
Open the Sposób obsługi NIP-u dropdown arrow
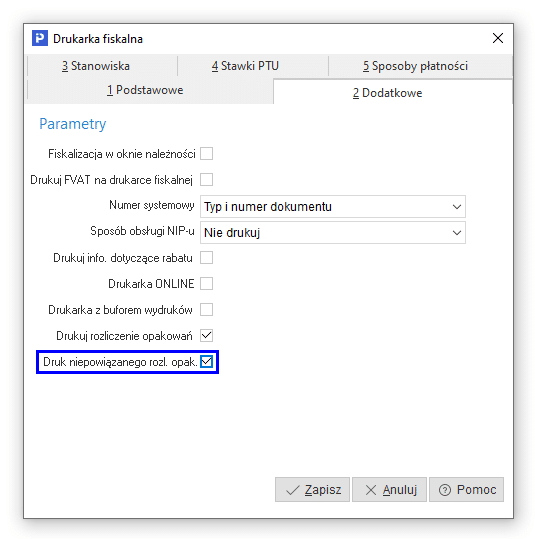click(457, 233)
